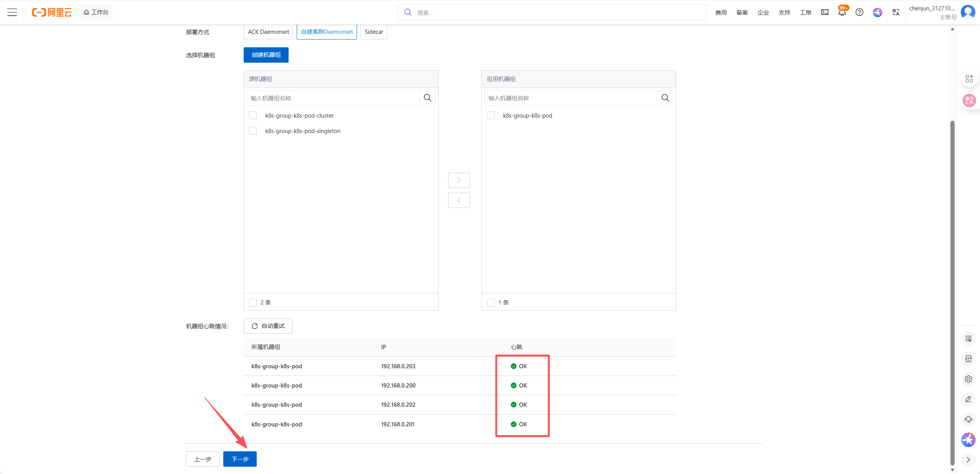This screenshot has width=980, height=474.
Task: Move selected groups left with arrow button
Action: click(459, 200)
